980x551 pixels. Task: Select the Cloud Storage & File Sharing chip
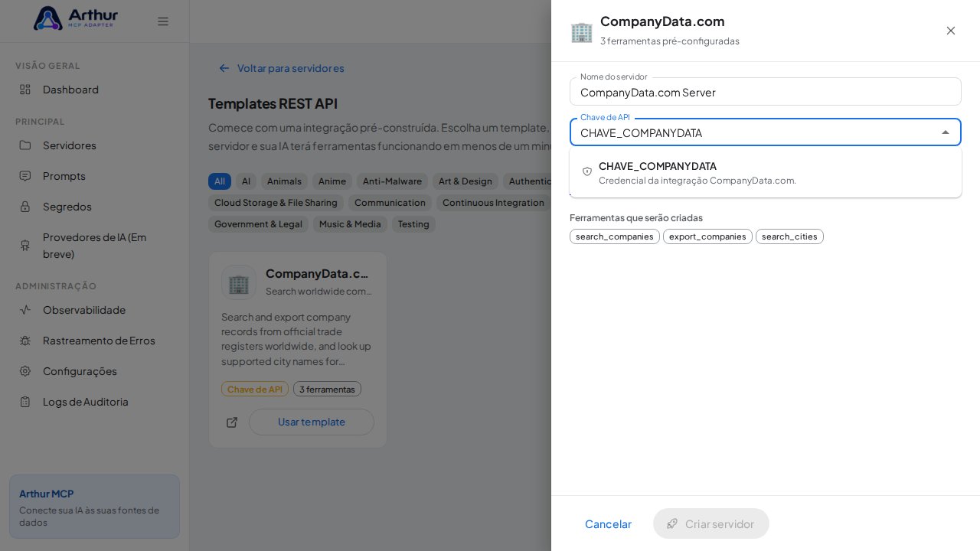[276, 203]
